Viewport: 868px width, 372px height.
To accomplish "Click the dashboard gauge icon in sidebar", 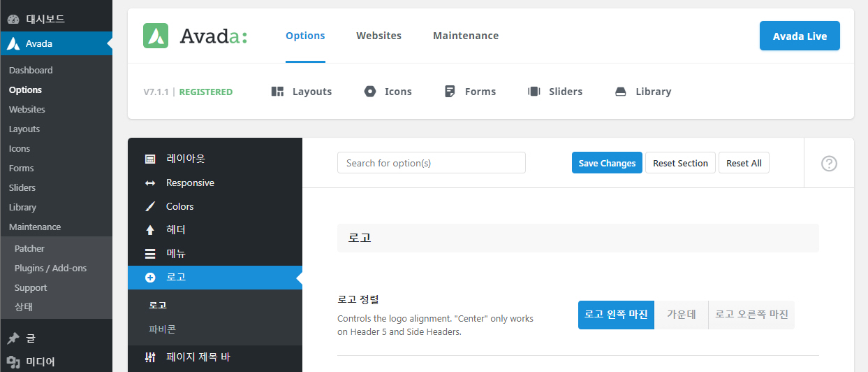I will tap(13, 19).
